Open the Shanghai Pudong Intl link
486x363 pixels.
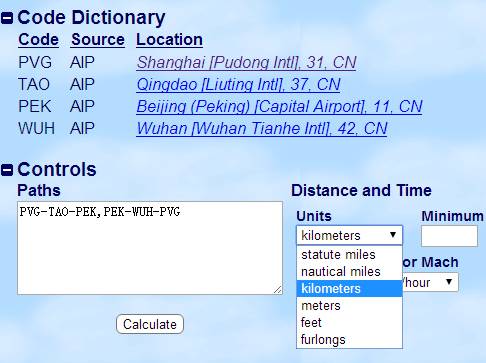pyautogui.click(x=246, y=62)
